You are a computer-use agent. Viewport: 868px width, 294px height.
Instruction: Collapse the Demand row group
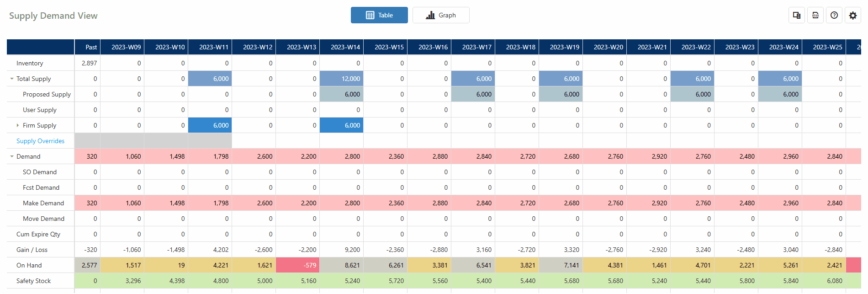click(x=12, y=156)
